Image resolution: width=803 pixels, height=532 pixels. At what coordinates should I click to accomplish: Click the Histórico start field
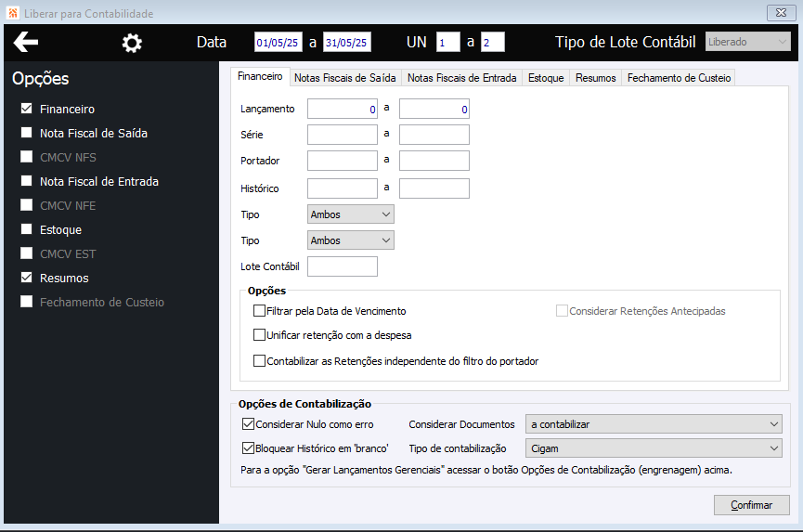coord(343,188)
